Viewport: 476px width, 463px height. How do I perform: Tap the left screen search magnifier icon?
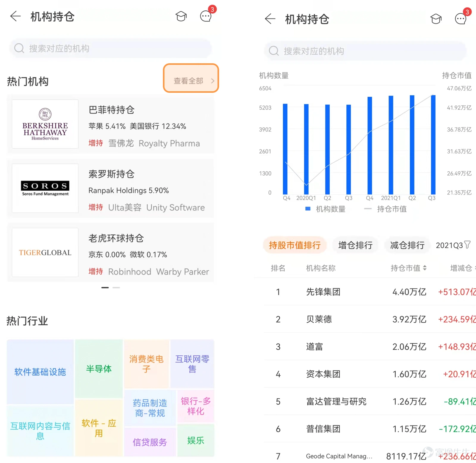point(19,48)
